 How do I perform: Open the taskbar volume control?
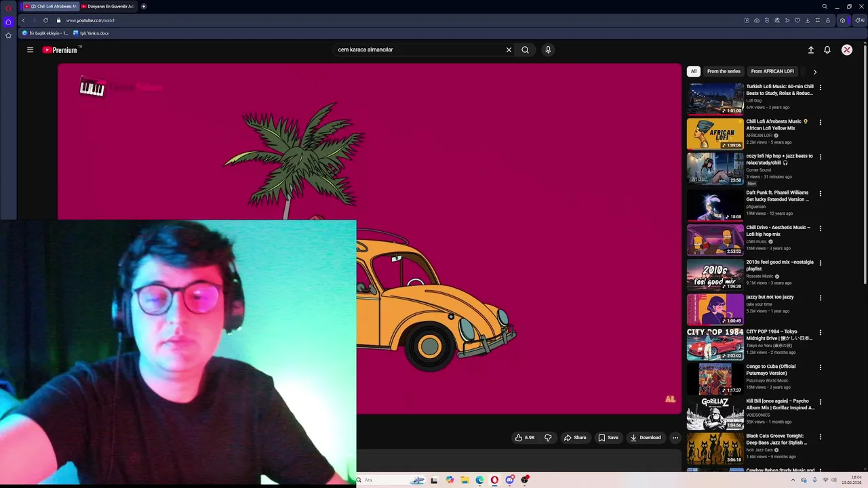[833, 480]
